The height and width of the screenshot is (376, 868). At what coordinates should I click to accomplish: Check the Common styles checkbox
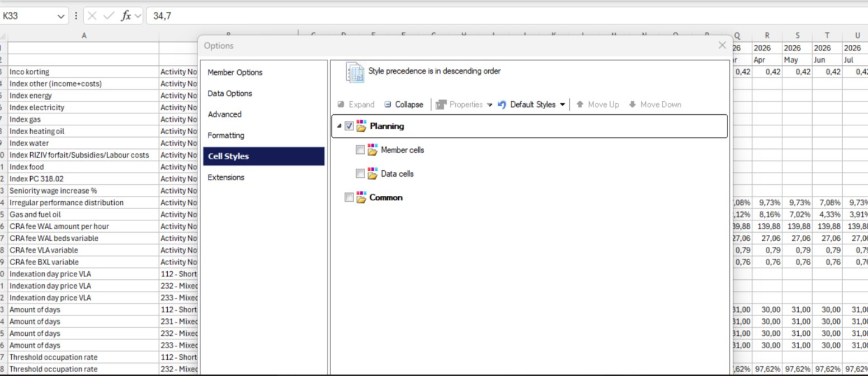pyautogui.click(x=349, y=197)
